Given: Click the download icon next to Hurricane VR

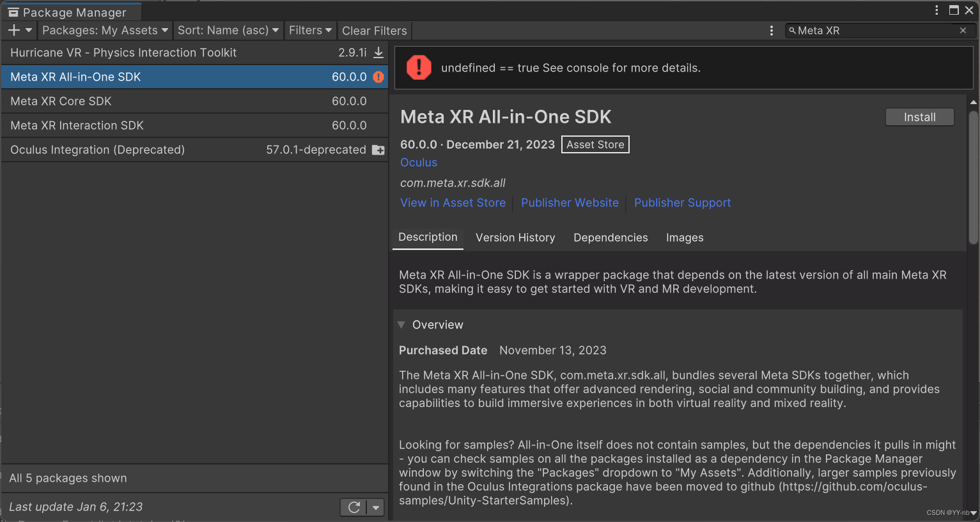Looking at the screenshot, I should [x=378, y=52].
